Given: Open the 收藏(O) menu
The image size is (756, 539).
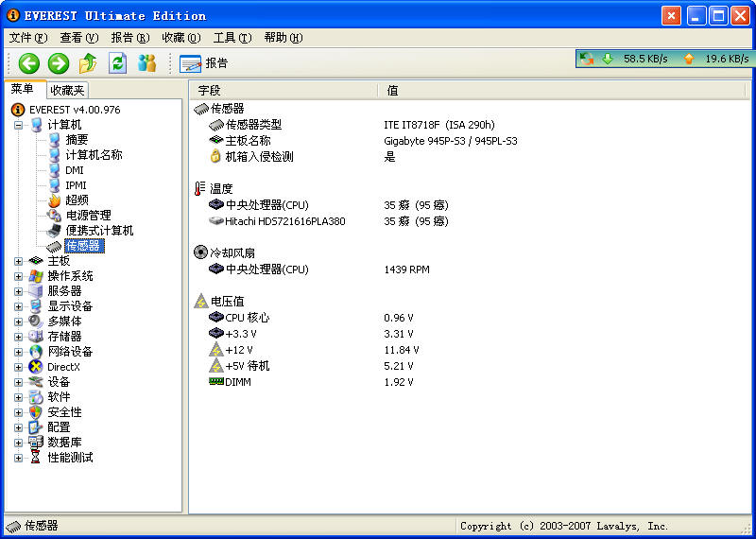Looking at the screenshot, I should coord(181,38).
